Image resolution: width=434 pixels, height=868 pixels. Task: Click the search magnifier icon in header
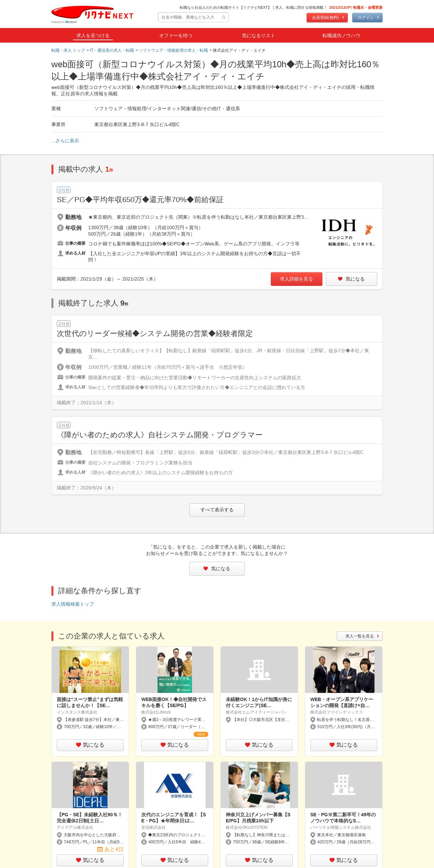coord(224,17)
